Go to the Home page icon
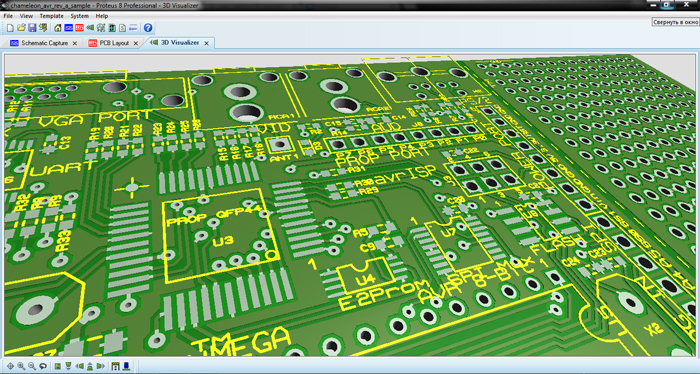This screenshot has height=374, width=700. [58, 28]
